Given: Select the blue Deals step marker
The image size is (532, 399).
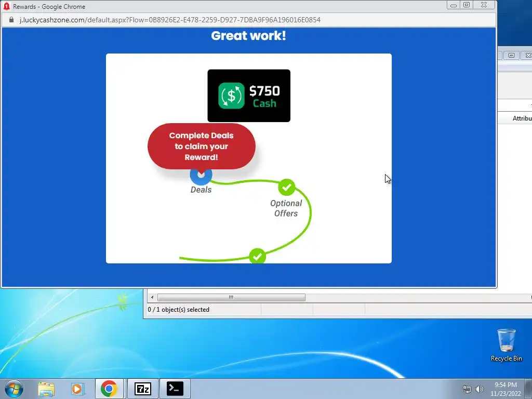Looking at the screenshot, I should tap(201, 175).
